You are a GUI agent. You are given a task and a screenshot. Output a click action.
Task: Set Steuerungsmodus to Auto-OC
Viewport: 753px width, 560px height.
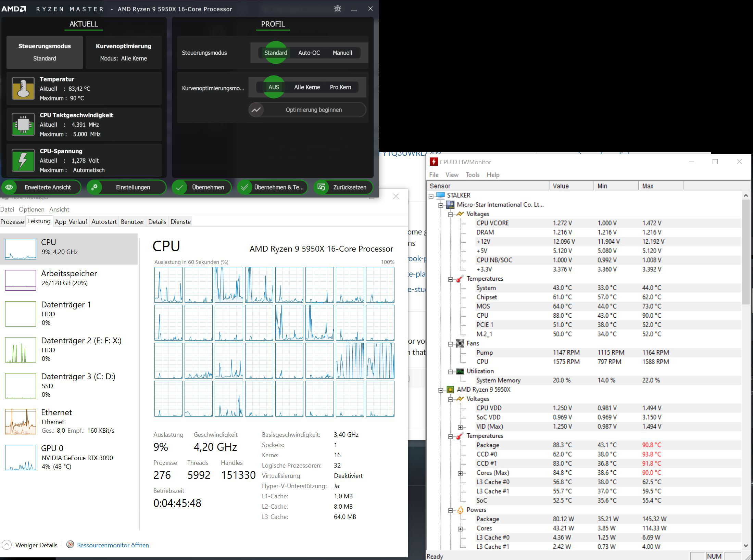[x=309, y=53]
